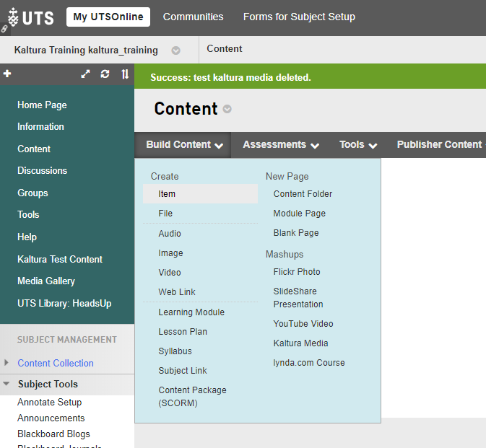Viewport: 486px width, 448px height.
Task: Open the Assessments dropdown menu
Action: (x=281, y=145)
